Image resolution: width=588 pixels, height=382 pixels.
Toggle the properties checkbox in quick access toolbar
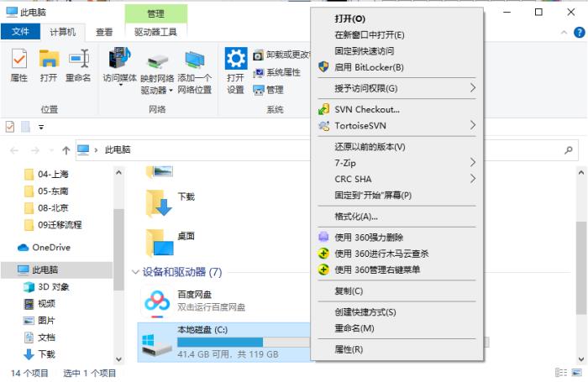(x=10, y=126)
